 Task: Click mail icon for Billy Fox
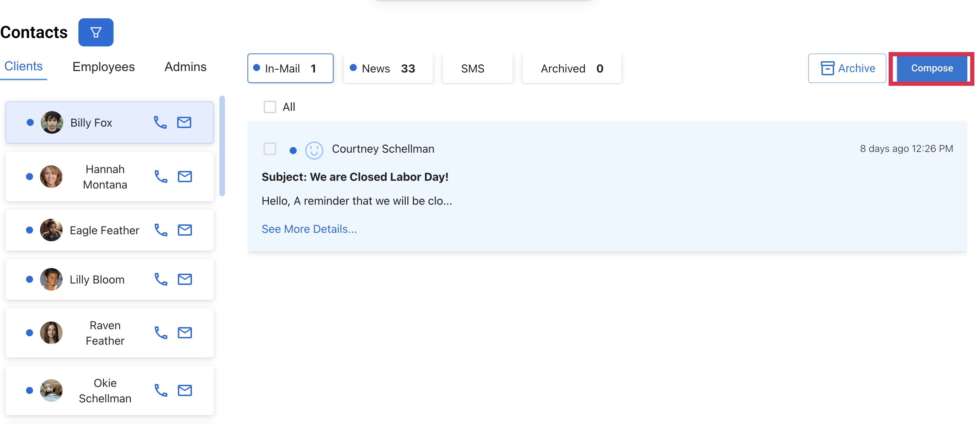tap(184, 122)
